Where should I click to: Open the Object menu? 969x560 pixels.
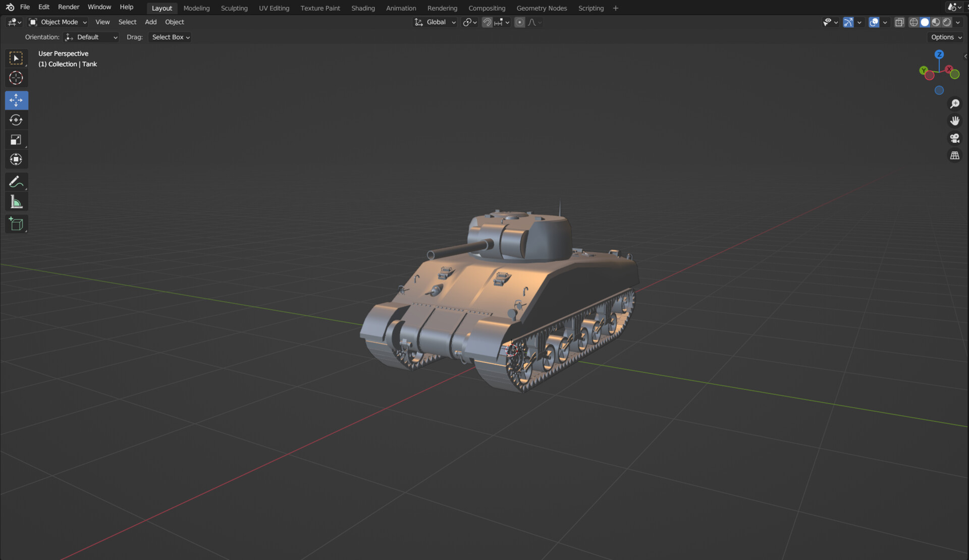[x=174, y=22]
